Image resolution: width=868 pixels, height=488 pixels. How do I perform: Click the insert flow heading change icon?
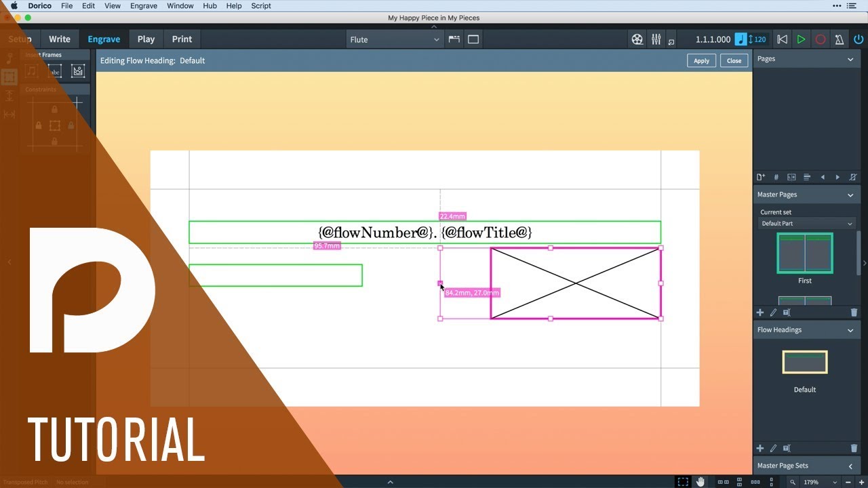tap(807, 177)
